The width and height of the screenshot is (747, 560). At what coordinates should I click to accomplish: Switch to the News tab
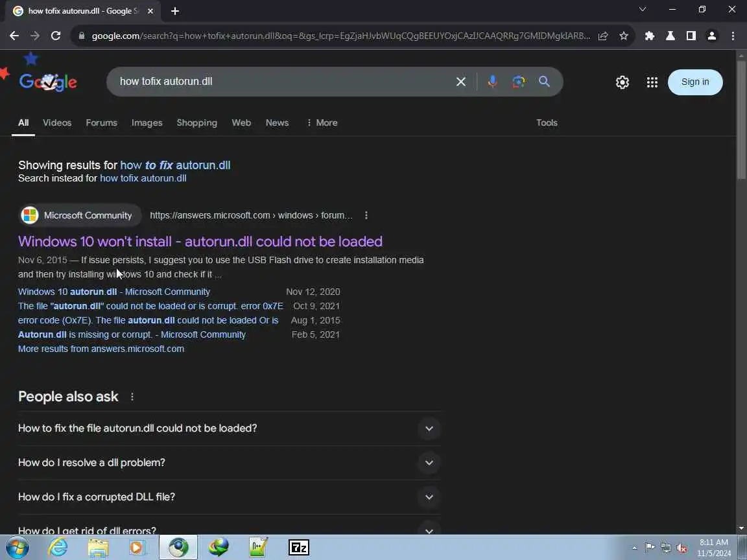(278, 123)
